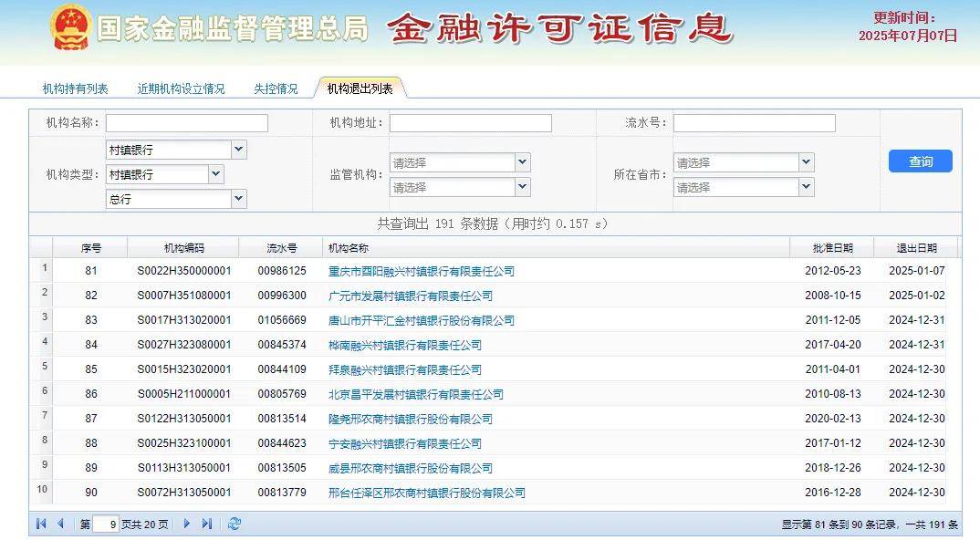
Task: Select exit date 2025-01-02
Action: coord(917,295)
